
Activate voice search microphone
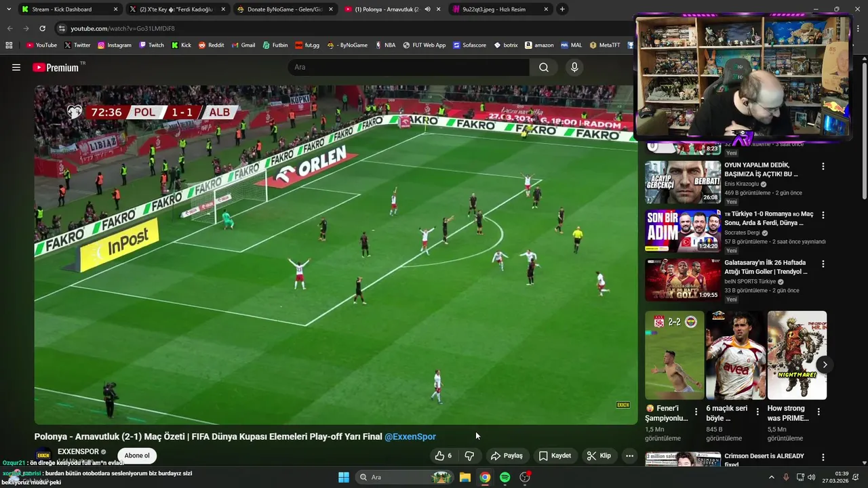click(x=574, y=67)
